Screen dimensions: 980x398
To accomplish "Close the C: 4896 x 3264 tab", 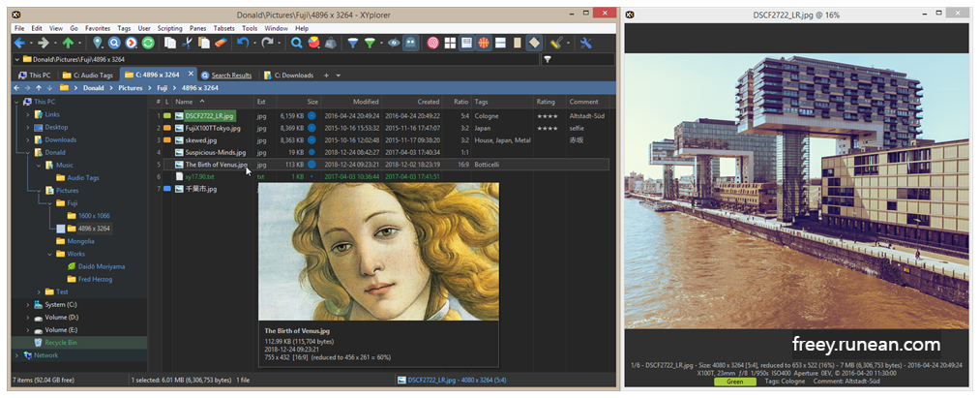I will coord(191,74).
